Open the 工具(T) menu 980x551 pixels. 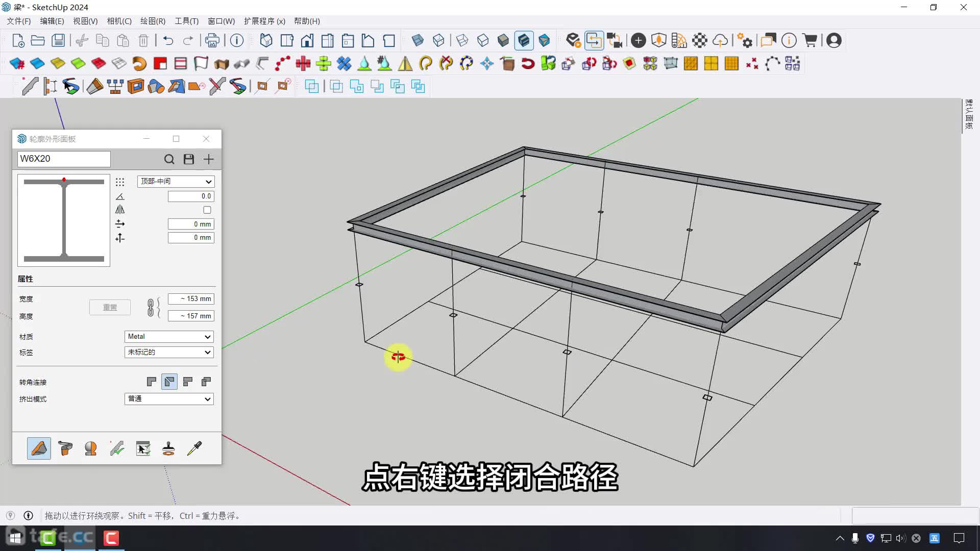[186, 21]
